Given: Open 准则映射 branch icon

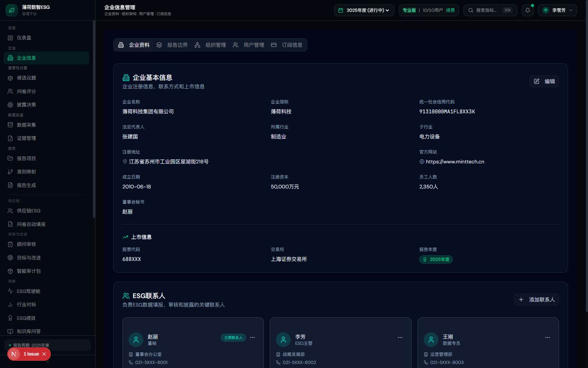Looking at the screenshot, I should 10,172.
